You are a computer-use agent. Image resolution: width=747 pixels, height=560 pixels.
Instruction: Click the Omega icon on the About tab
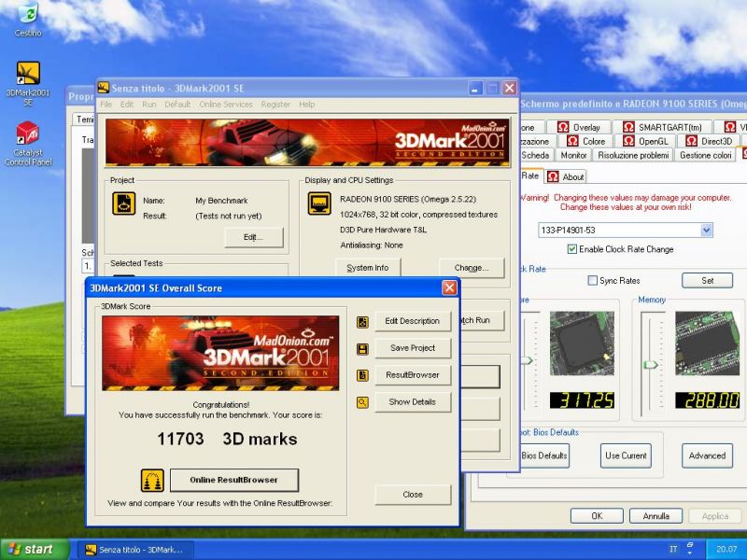click(x=553, y=176)
